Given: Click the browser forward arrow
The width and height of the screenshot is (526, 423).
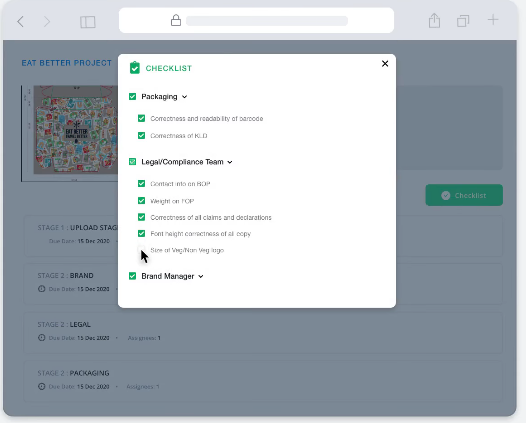Looking at the screenshot, I should (x=47, y=22).
